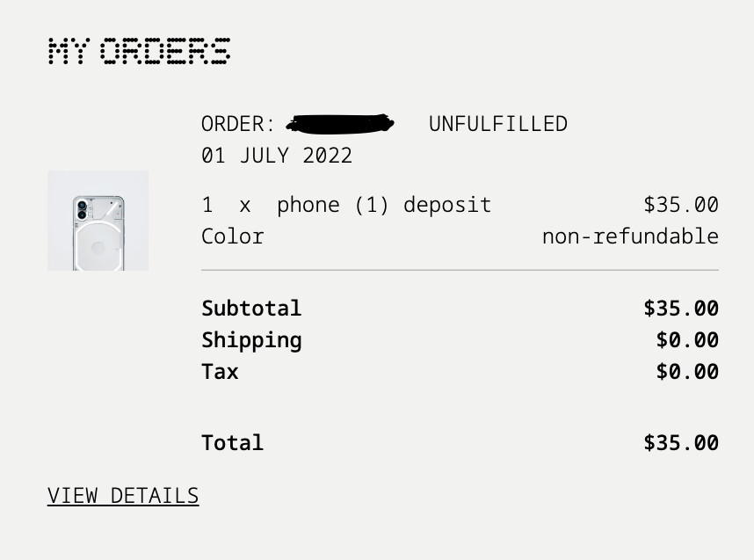Click the Subtotal label
The image size is (754, 560).
click(251, 309)
